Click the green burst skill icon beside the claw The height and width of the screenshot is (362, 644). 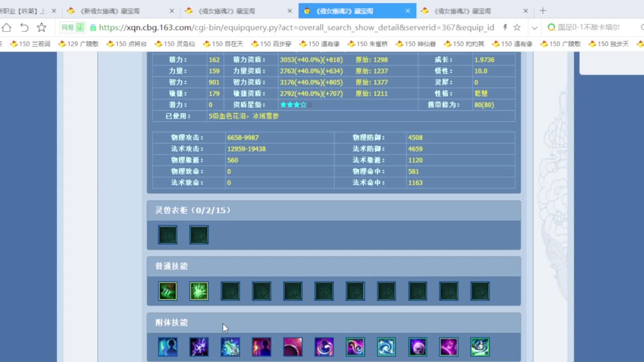click(x=199, y=291)
